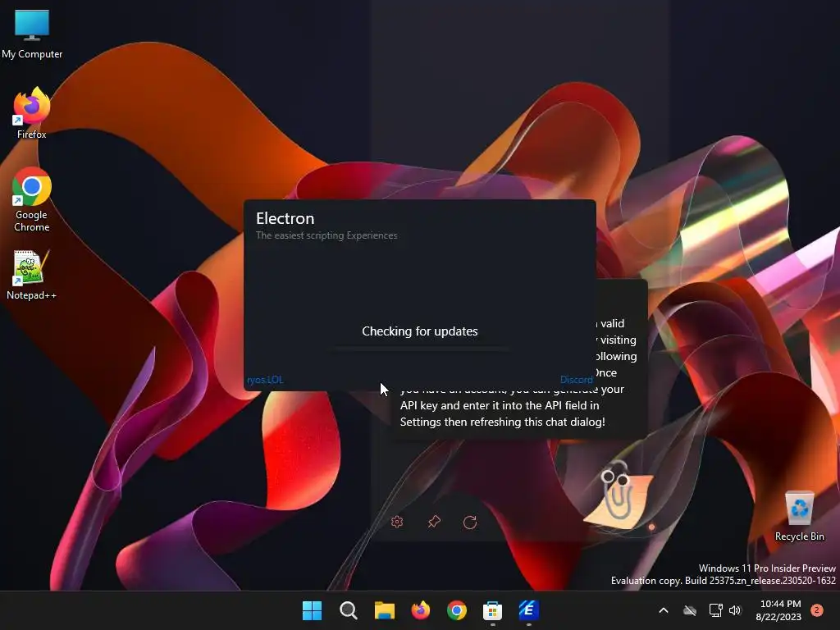This screenshot has height=630, width=840.
Task: Select the Notepad++ desktop shortcut
Action: 31,275
